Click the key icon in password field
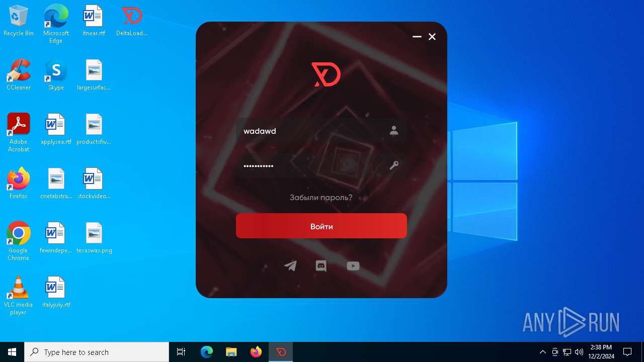Viewport: 644px width, 362px height. [x=394, y=165]
